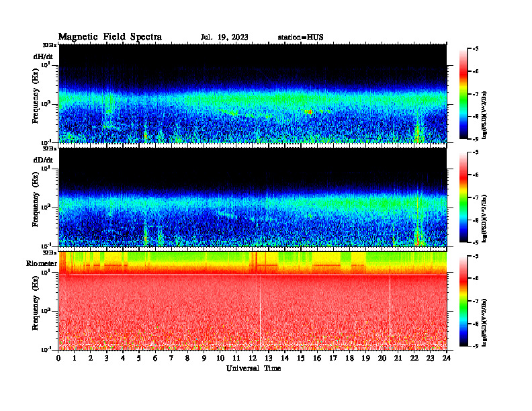Click the "-9" value on dH/dt color bar

[x=476, y=139]
